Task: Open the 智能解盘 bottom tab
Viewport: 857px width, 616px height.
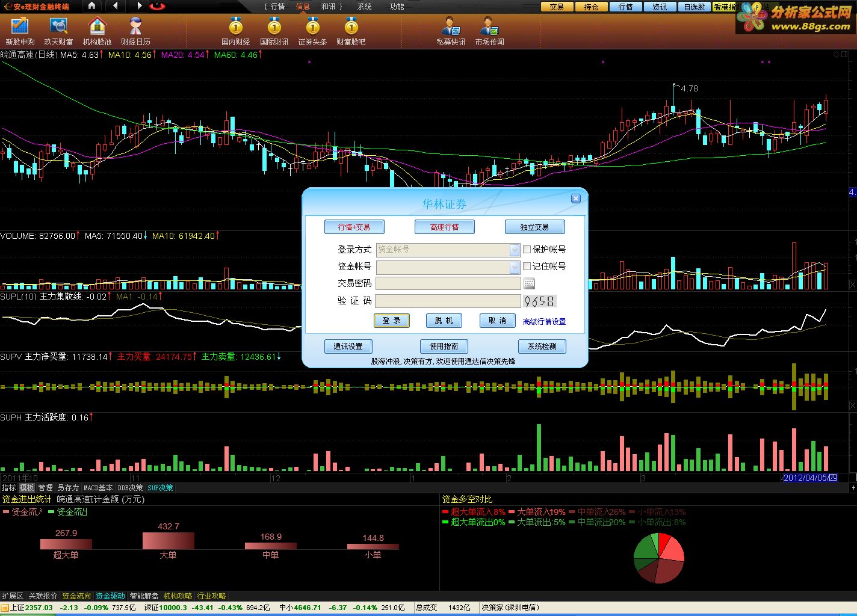Action: [x=144, y=596]
